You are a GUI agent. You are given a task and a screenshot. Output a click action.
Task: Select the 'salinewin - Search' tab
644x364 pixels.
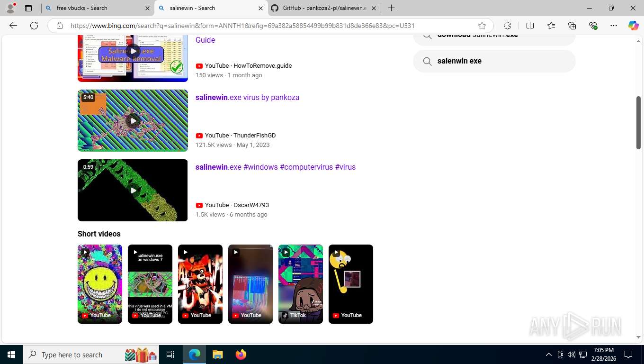[211, 8]
